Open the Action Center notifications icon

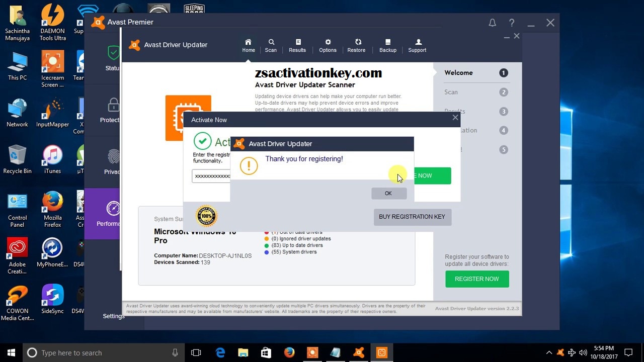(628, 352)
